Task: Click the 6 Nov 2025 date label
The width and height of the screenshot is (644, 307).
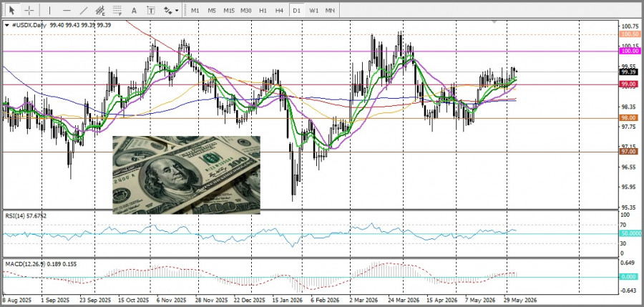Action: pyautogui.click(x=171, y=300)
